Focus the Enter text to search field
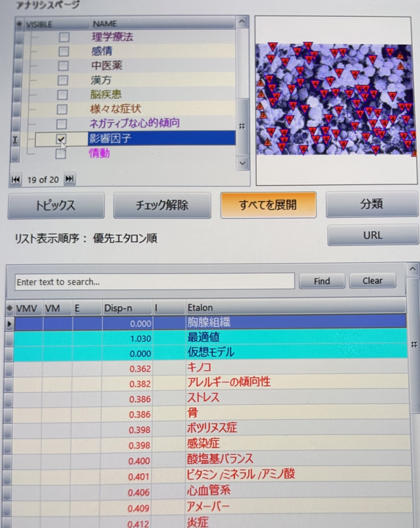 155,282
